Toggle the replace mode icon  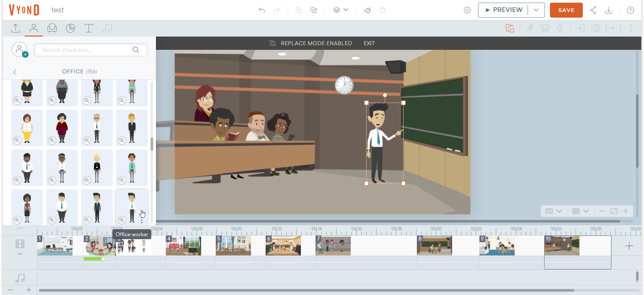pyautogui.click(x=509, y=28)
